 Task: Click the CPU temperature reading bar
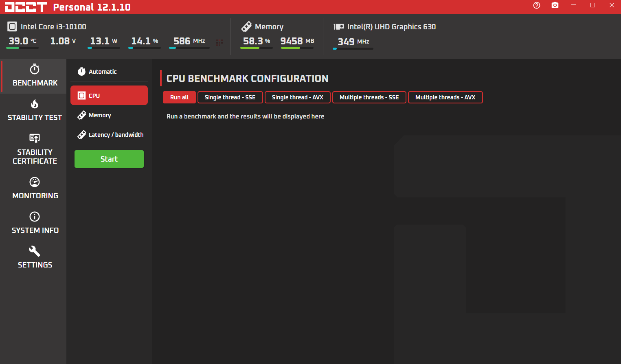click(22, 48)
